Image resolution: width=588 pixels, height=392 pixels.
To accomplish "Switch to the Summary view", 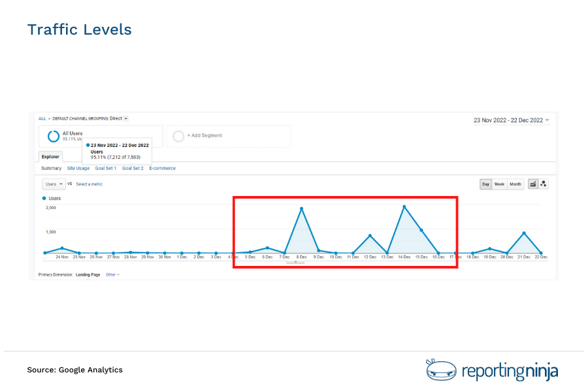I will (51, 169).
